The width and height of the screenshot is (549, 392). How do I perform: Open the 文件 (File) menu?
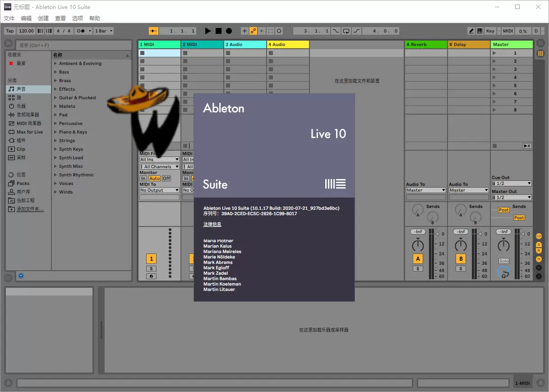9,18
